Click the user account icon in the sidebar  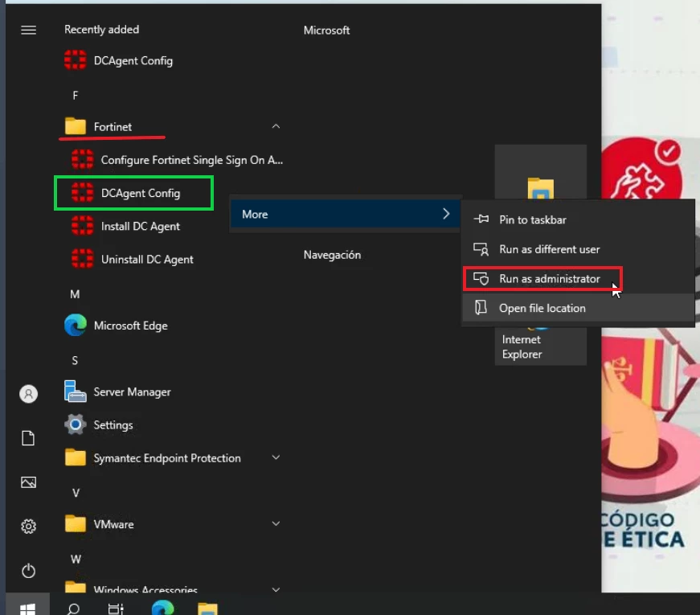[29, 394]
